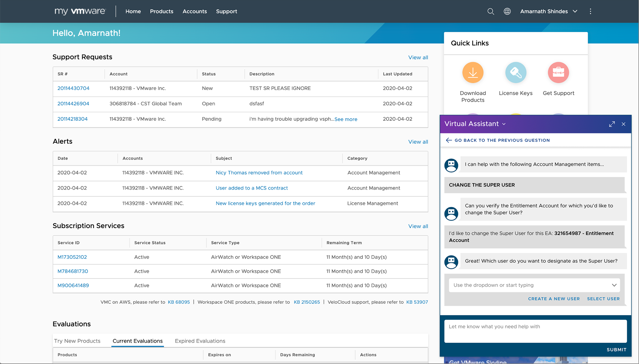Click the Service Status column header
The image size is (639, 364).
click(x=150, y=243)
